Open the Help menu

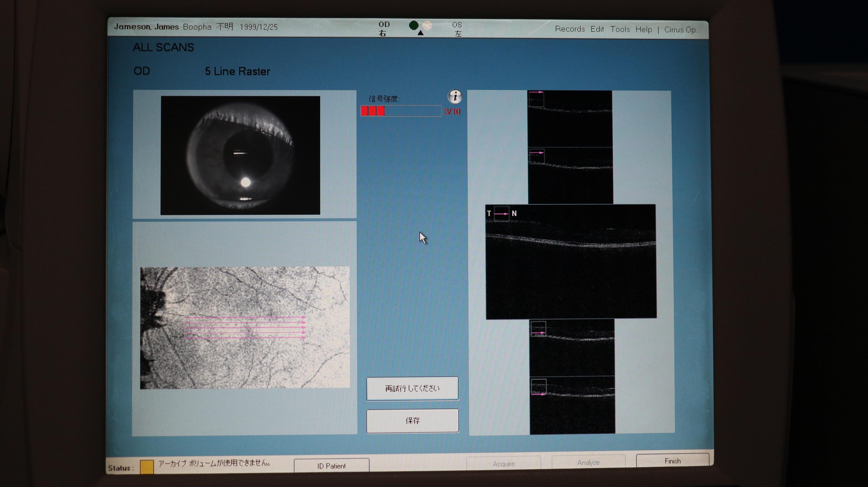[x=643, y=29]
